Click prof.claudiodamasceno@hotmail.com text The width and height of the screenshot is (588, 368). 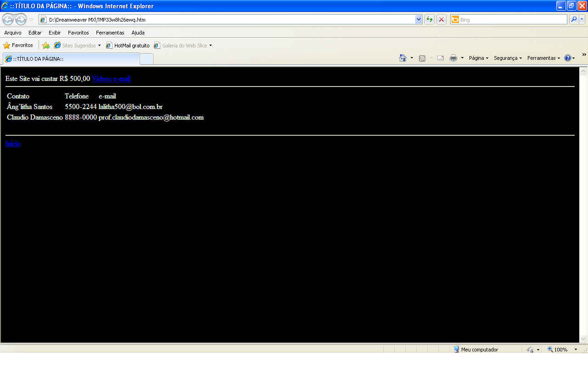tap(151, 117)
